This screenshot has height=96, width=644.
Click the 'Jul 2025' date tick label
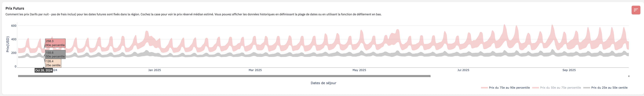click(x=463, y=70)
